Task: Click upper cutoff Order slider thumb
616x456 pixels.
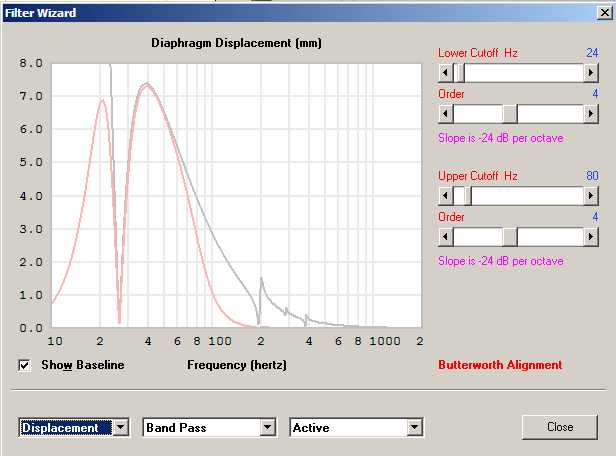Action: coord(510,237)
